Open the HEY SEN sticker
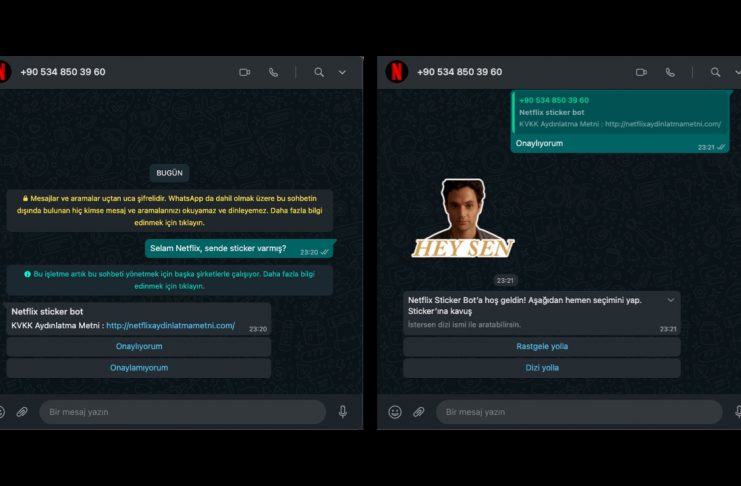Viewport: 741px width, 486px height. pos(463,218)
